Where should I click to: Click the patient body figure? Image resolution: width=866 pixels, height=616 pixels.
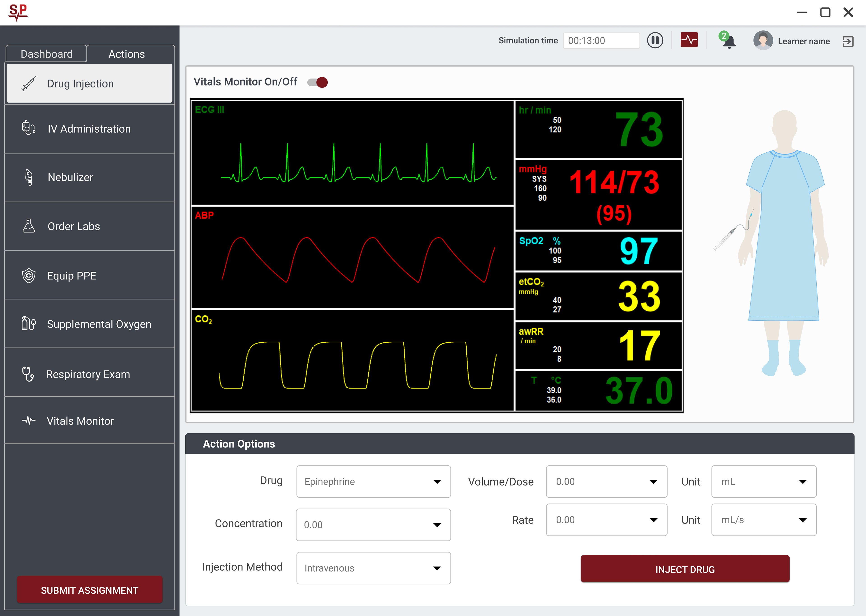[x=784, y=243]
